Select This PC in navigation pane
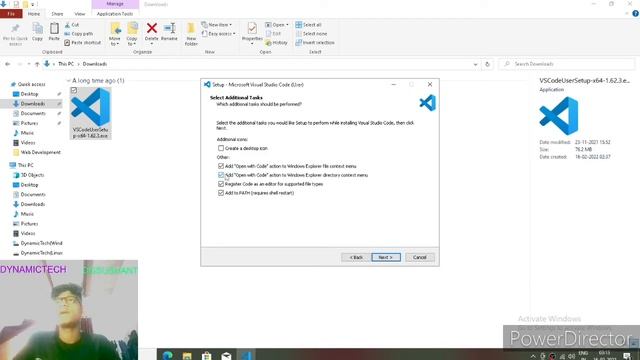This screenshot has width=640, height=360. tap(25, 165)
